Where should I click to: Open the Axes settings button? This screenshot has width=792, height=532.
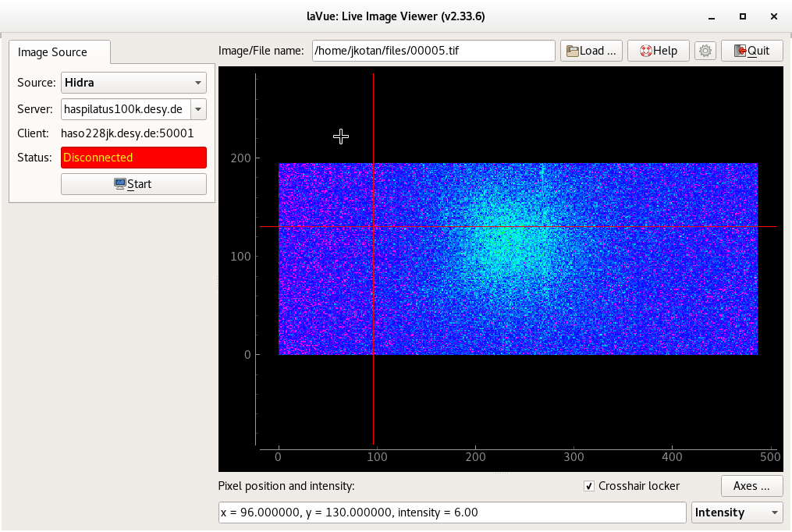click(x=751, y=486)
